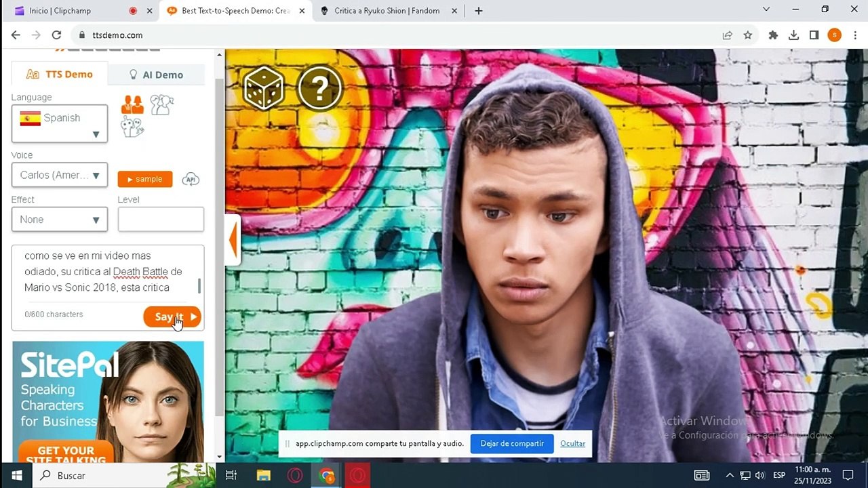Viewport: 868px width, 488px height.
Task: Open Task View on the taskbar
Action: coord(231,476)
